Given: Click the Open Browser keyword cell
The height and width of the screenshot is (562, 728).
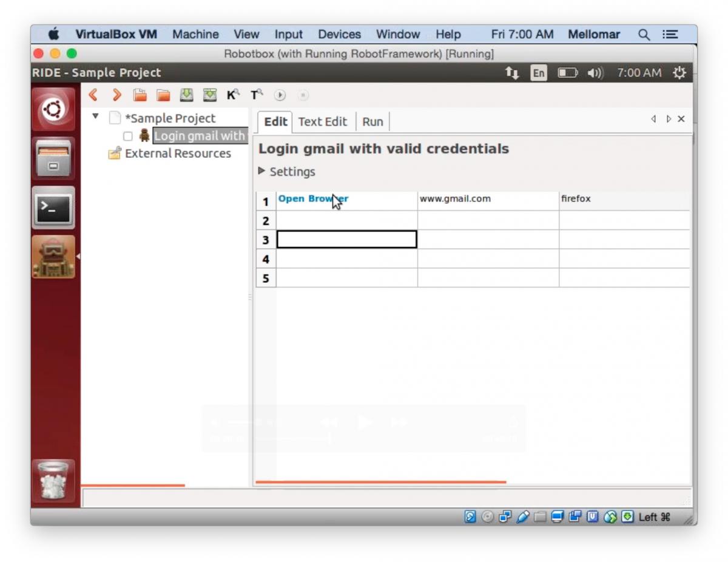Looking at the screenshot, I should pyautogui.click(x=346, y=201).
